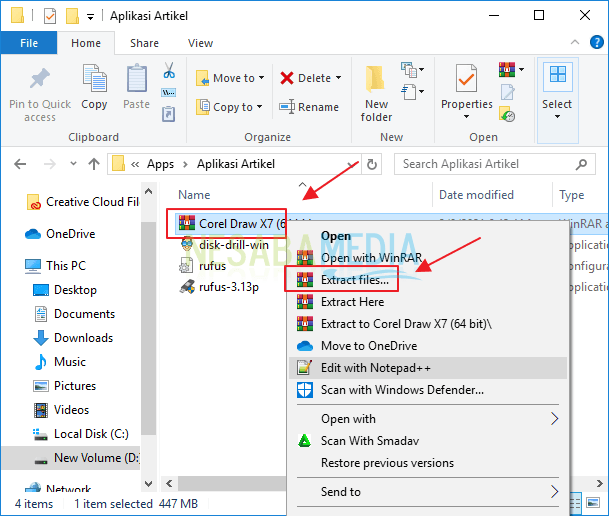
Task: Click the History icon in Open group
Action: pyautogui.click(x=507, y=114)
